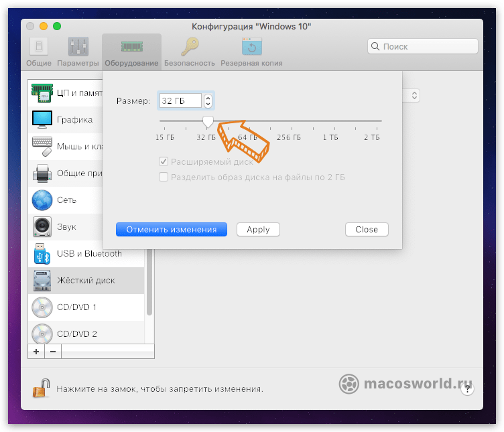Remove device with the minus button
The width and height of the screenshot is (504, 432).
click(x=53, y=352)
